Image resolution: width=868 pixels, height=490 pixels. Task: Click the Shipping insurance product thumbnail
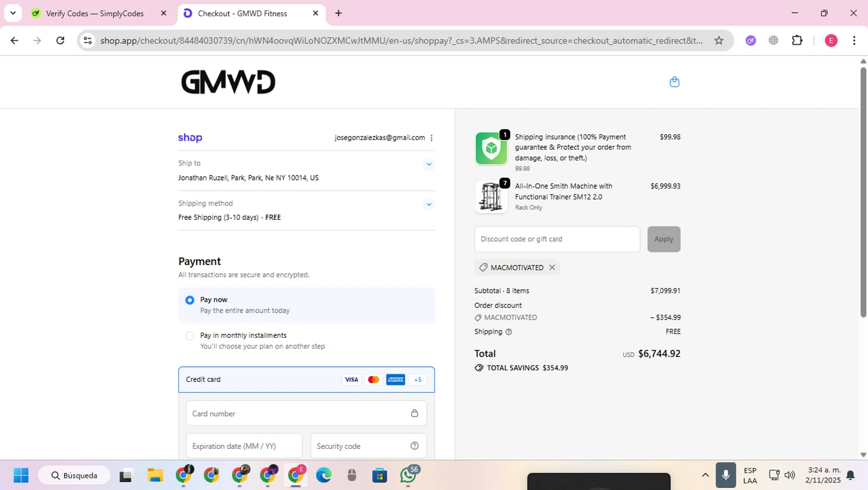pyautogui.click(x=491, y=149)
